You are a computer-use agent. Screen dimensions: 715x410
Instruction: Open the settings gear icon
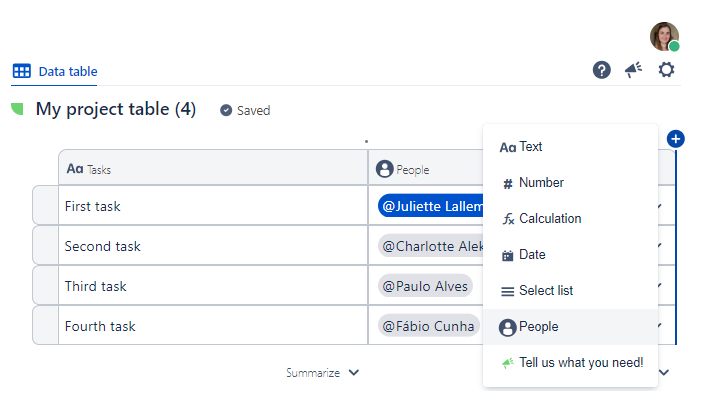[666, 70]
